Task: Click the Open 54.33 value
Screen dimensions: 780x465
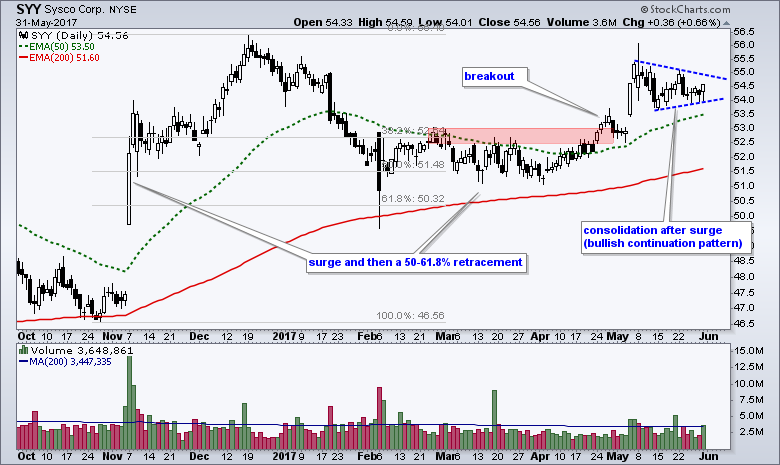Action: tap(322, 22)
